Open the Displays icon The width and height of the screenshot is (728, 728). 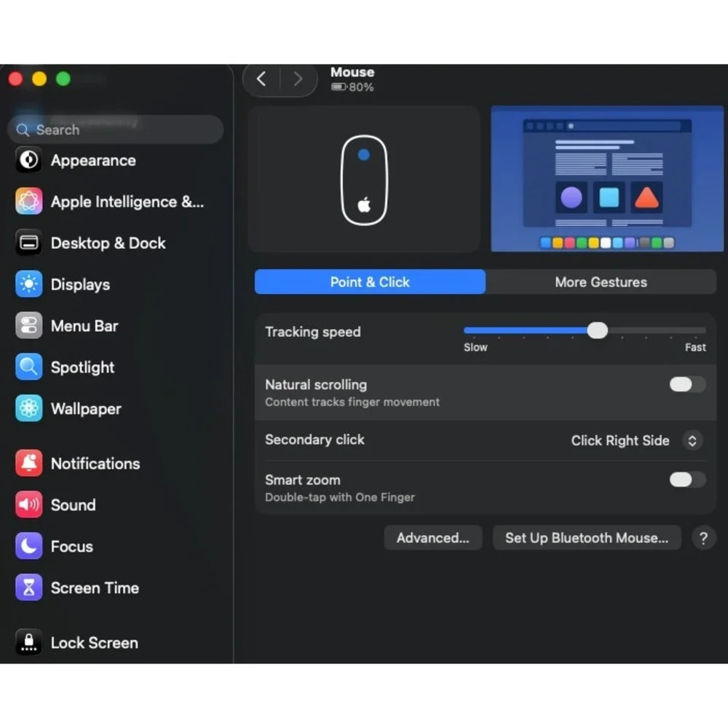click(29, 284)
